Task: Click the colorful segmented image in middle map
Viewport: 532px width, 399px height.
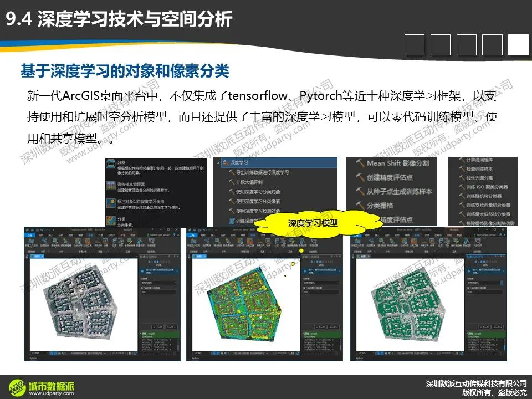Action: [x=244, y=305]
